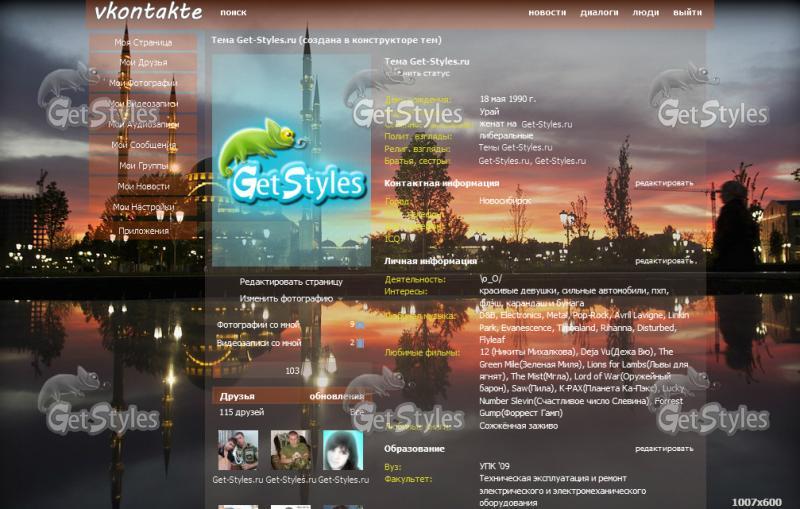Image resolution: width=800 pixels, height=509 pixels.
Task: Collapse the Друзья section header
Action: 238,396
